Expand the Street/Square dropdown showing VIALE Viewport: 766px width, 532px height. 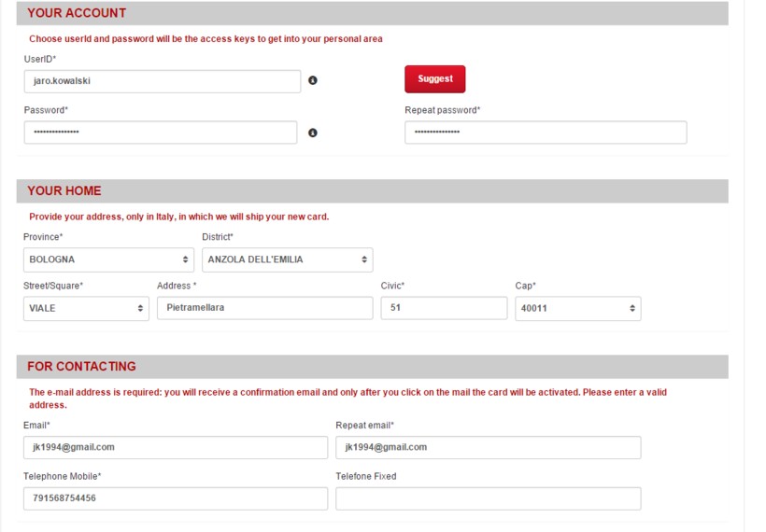pos(86,308)
